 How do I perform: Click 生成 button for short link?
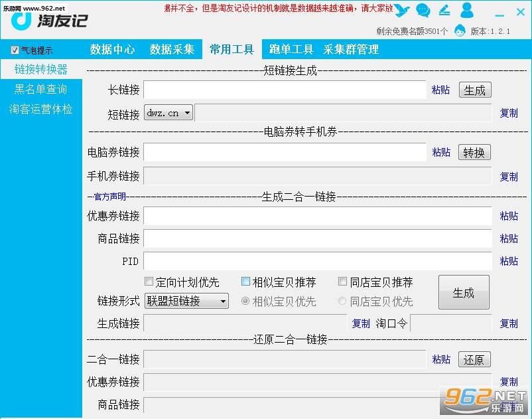point(475,90)
